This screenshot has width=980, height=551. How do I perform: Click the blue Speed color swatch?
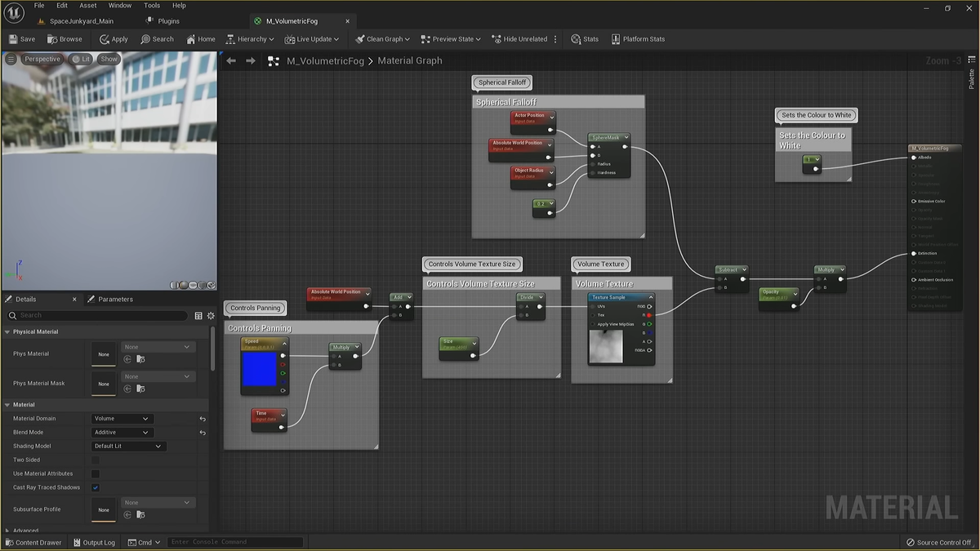pos(259,370)
